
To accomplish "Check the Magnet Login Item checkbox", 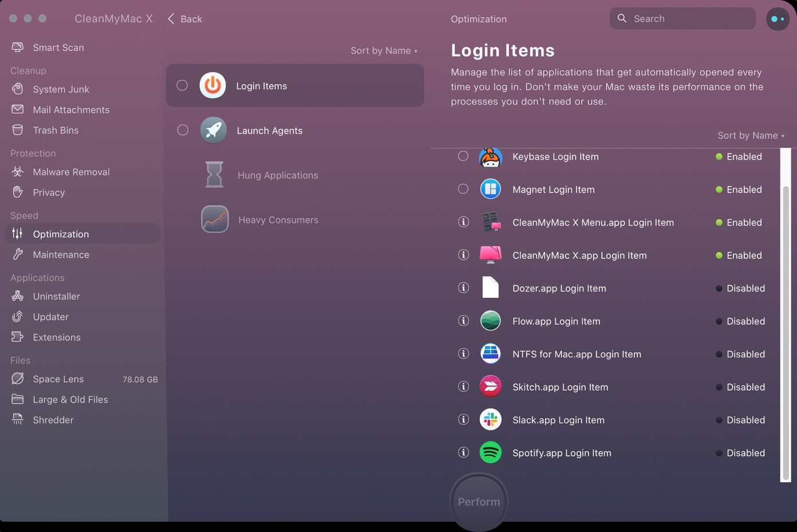I will [463, 189].
